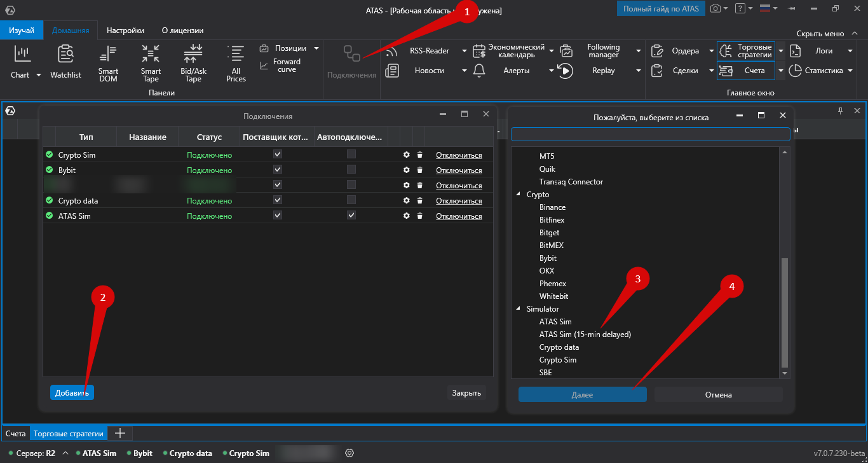Open the Alerts bell icon
868x463 pixels.
click(x=480, y=71)
